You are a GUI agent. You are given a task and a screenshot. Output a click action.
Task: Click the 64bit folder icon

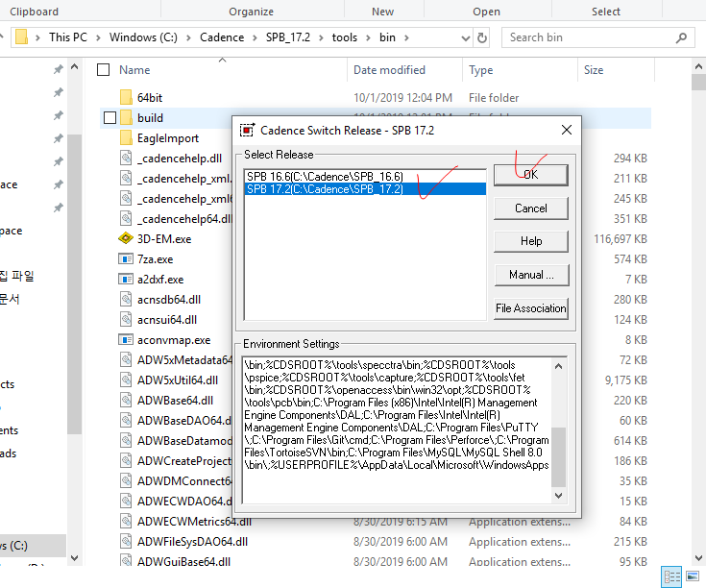coord(126,97)
